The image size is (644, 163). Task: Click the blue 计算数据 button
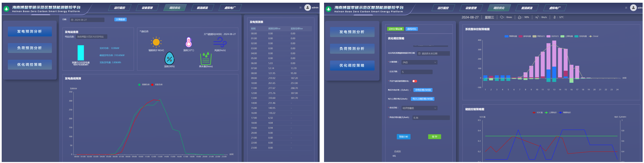click(x=120, y=20)
